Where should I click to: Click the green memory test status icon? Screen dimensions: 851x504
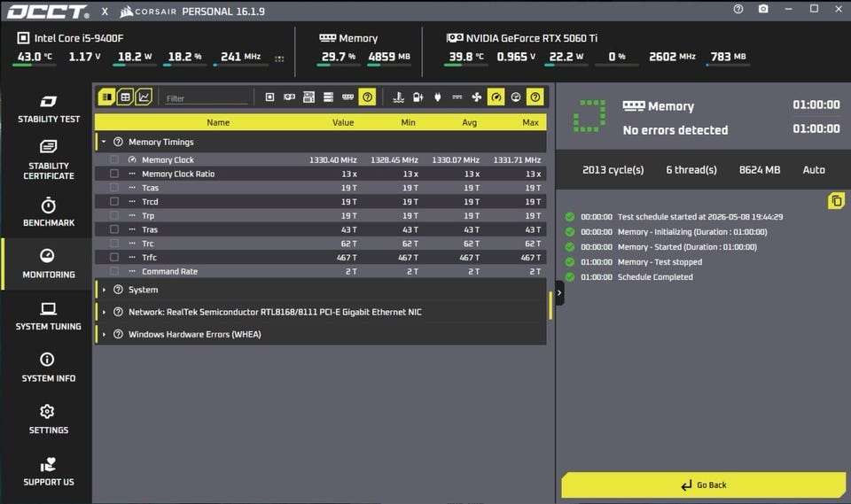589,115
